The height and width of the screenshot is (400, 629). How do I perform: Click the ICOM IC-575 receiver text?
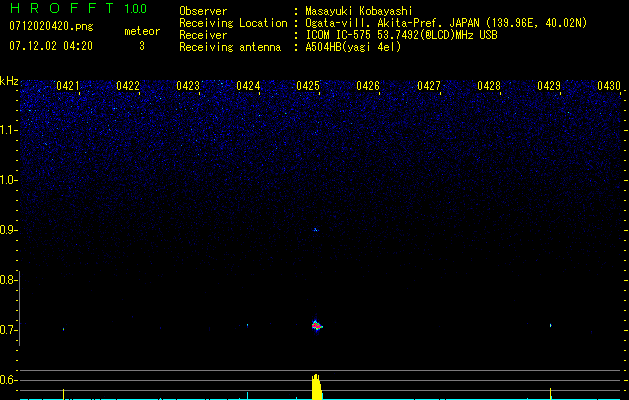(401, 35)
